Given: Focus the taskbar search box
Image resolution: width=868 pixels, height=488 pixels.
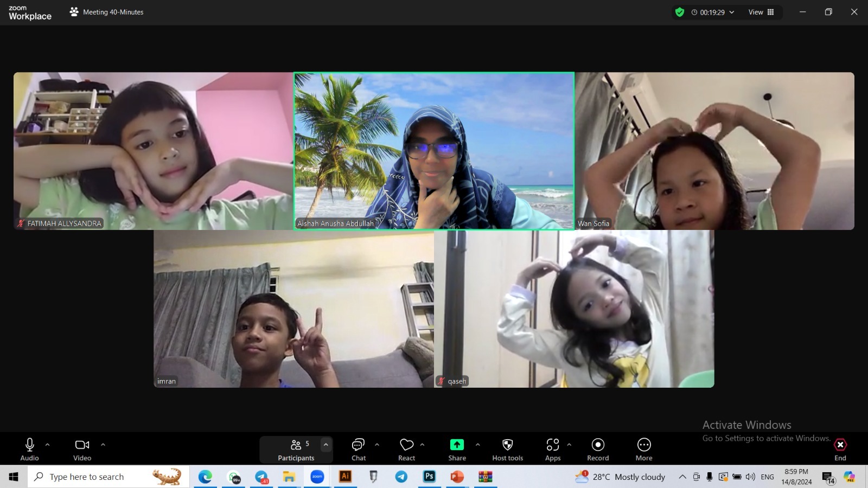Looking at the screenshot, I should [x=108, y=477].
